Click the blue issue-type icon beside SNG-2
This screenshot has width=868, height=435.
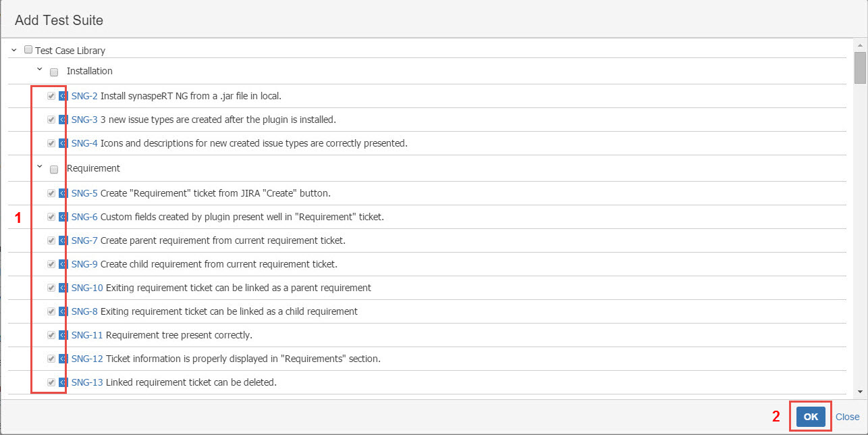(62, 96)
